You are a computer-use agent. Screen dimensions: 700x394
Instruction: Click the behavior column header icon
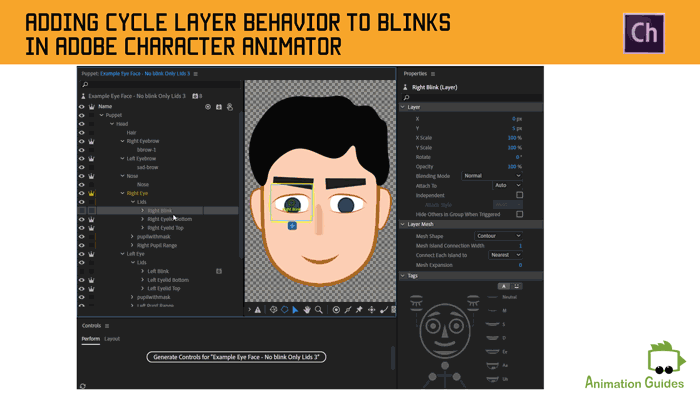pyautogui.click(x=219, y=107)
